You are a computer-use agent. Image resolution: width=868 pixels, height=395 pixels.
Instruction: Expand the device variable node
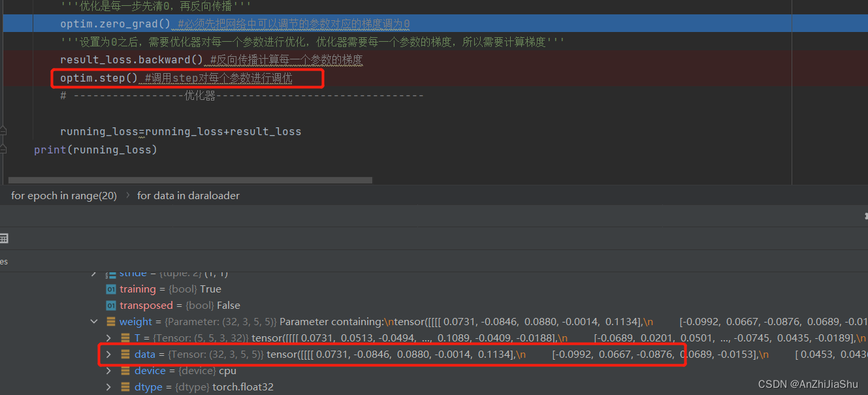(x=109, y=371)
